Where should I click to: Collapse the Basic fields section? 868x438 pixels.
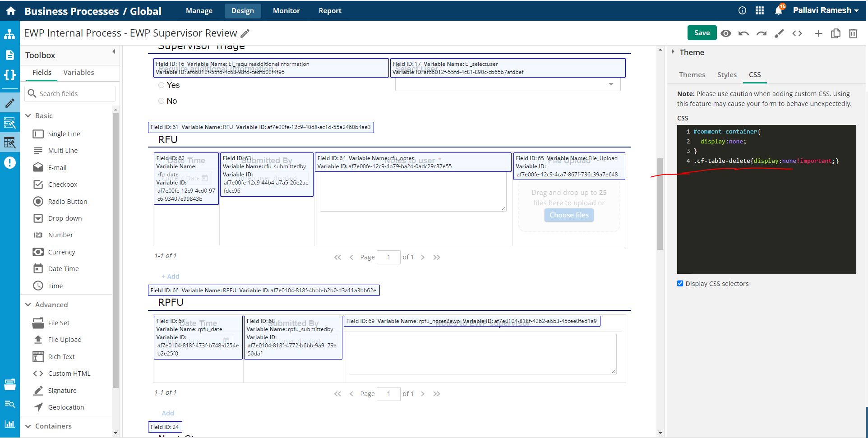[28, 116]
